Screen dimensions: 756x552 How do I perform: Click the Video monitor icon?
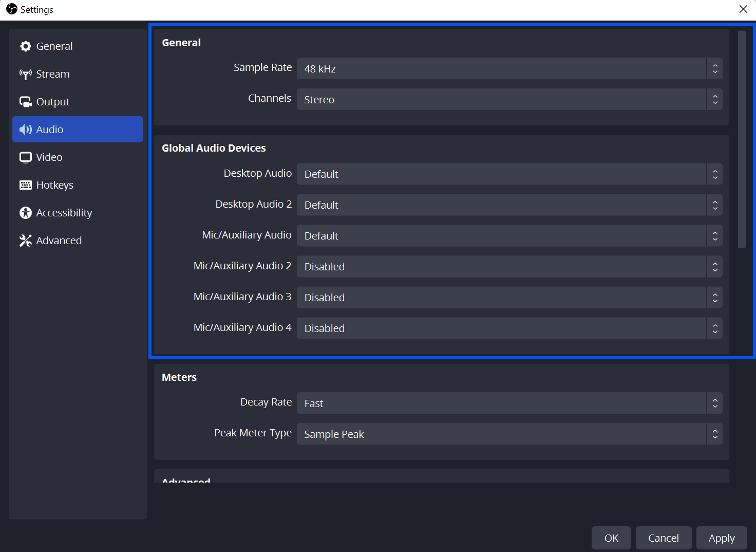(x=26, y=157)
